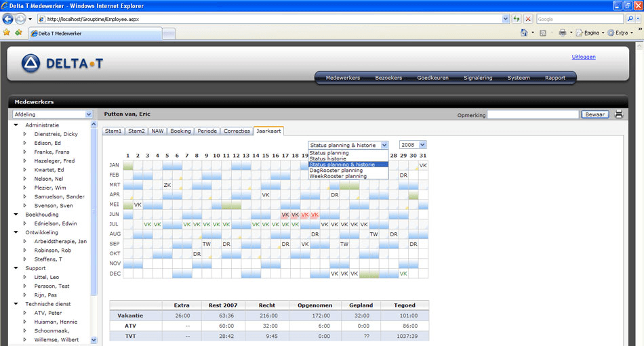Open the Goedkeuren navigation menu
The image size is (644, 346).
point(433,78)
